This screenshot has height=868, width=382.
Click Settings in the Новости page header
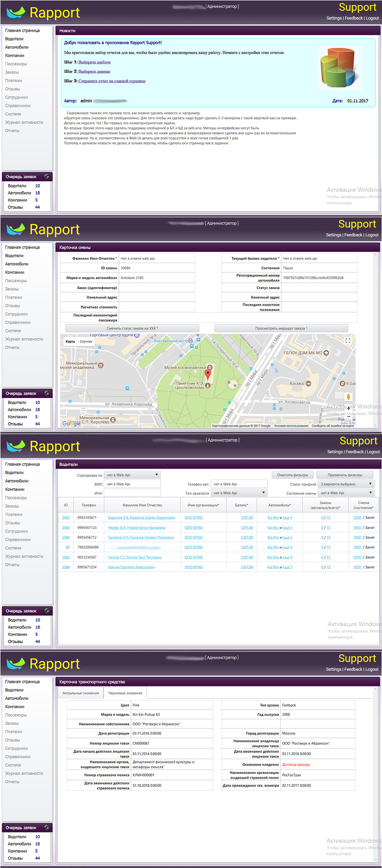[334, 18]
